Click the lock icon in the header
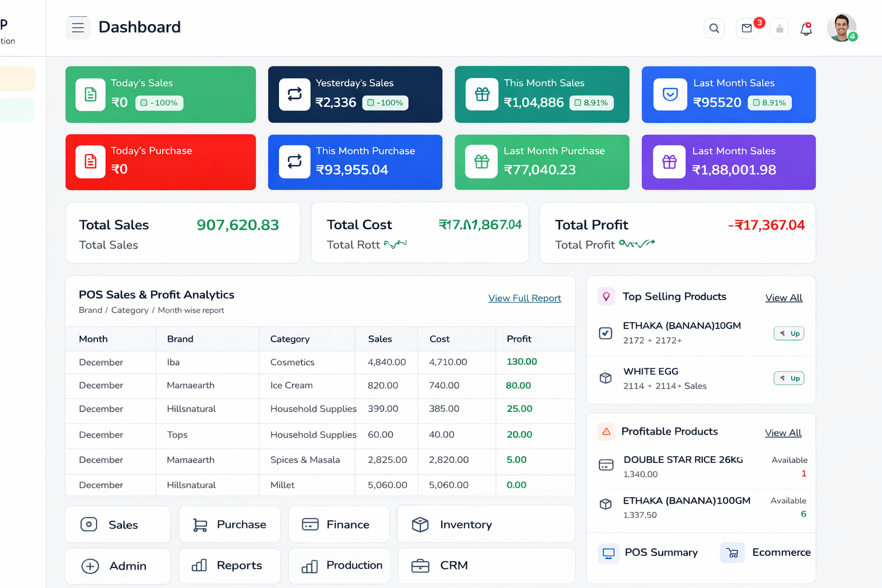882x588 pixels. pyautogui.click(x=779, y=29)
